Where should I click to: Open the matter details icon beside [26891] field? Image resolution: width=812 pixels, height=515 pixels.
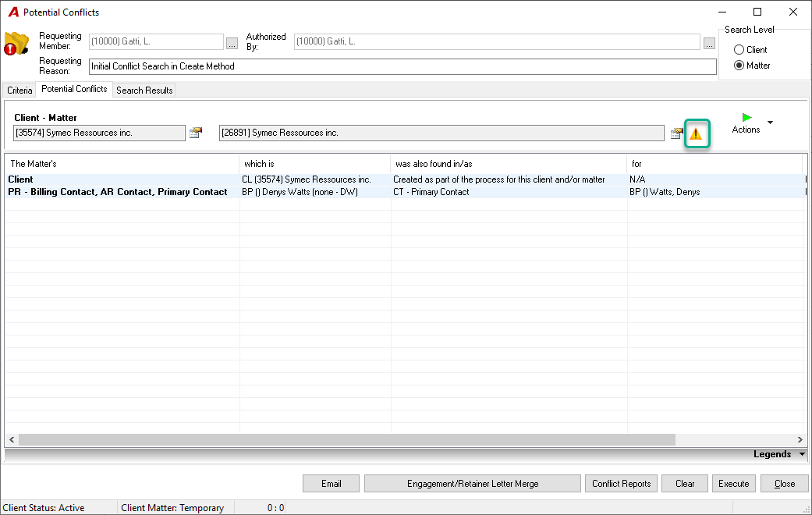[676, 133]
